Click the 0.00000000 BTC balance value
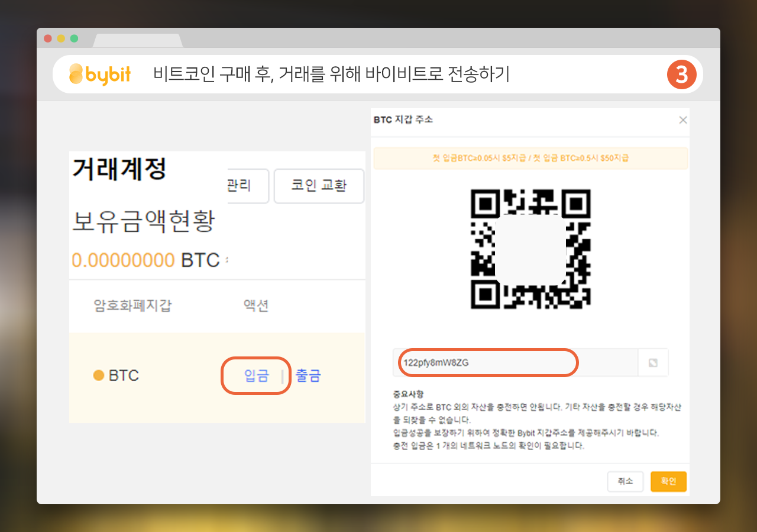The width and height of the screenshot is (757, 532). coord(145,260)
